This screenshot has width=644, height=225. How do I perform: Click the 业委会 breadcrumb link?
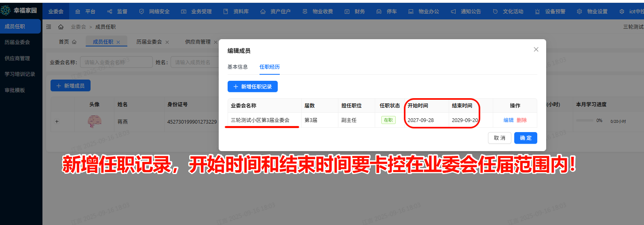click(x=78, y=27)
